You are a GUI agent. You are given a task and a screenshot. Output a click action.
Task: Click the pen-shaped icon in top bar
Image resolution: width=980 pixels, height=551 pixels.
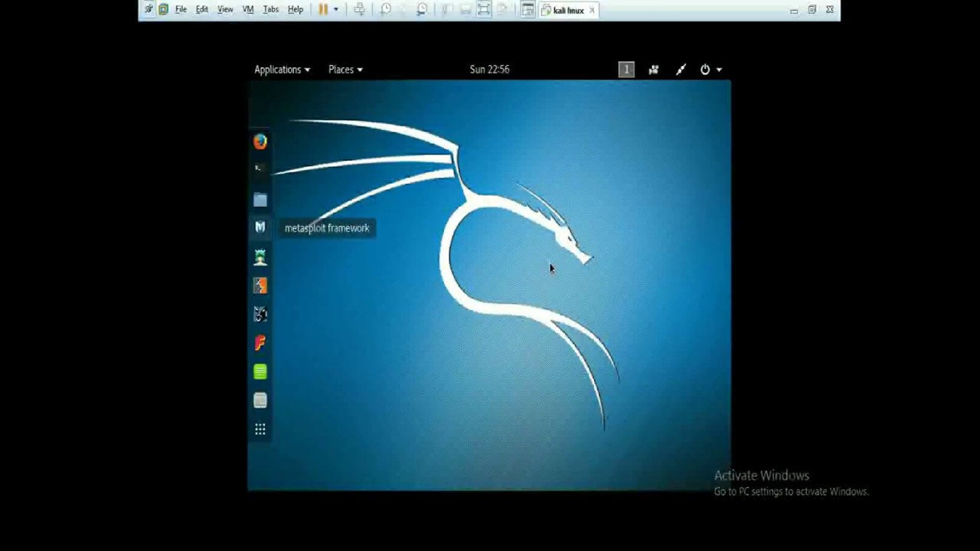[x=681, y=70]
